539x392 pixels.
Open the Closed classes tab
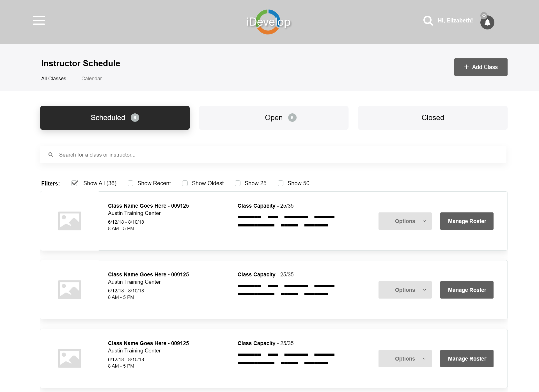pos(432,118)
